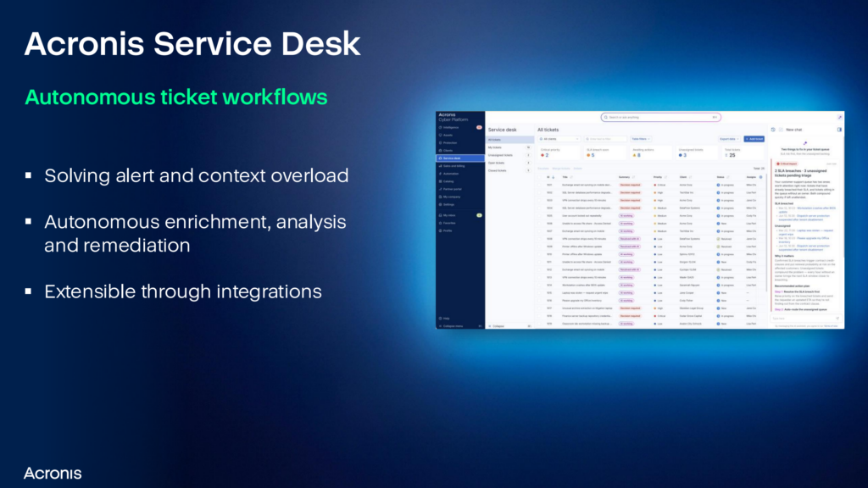Screen dimensions: 868x488
Task: Click Delete above the ticket table
Action: (x=577, y=169)
